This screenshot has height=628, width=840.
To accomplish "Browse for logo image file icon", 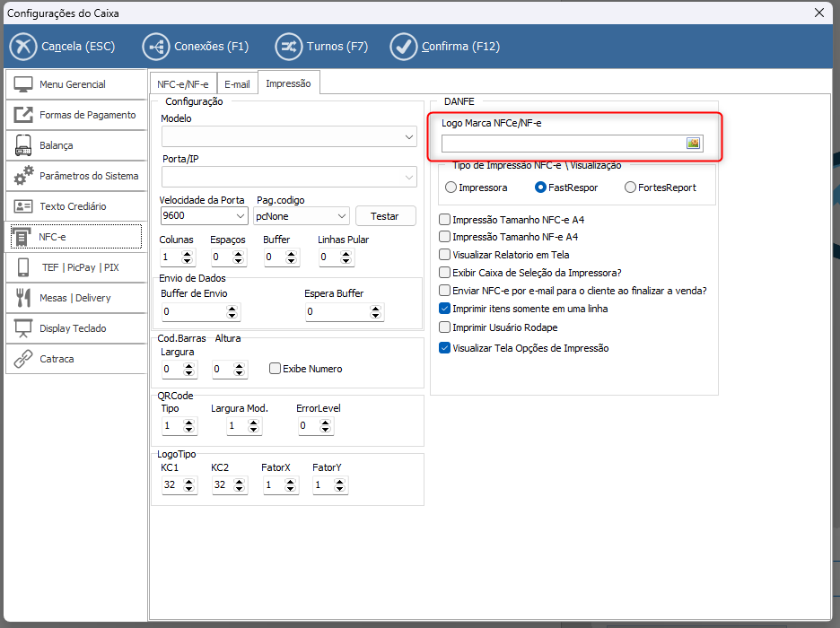I will click(693, 144).
